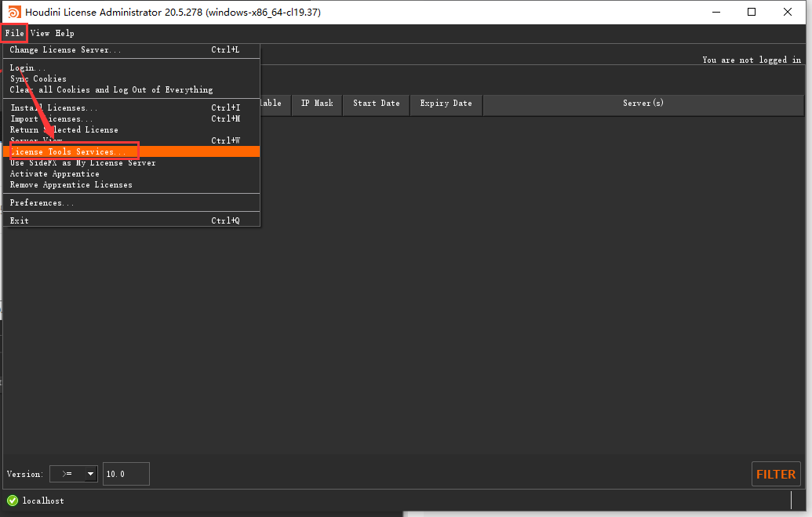
Task: Select Login from the File menu
Action: [x=132, y=68]
